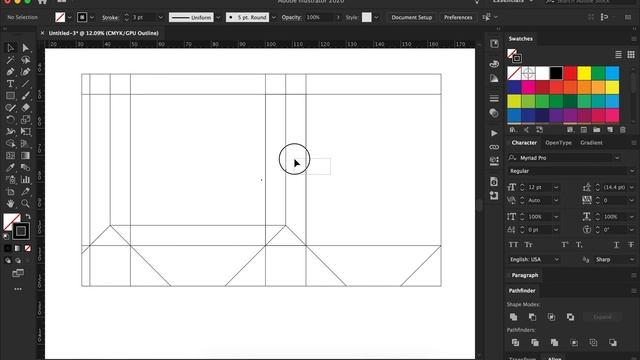Image resolution: width=640 pixels, height=360 pixels.
Task: Click the Document Setup button
Action: click(x=411, y=18)
